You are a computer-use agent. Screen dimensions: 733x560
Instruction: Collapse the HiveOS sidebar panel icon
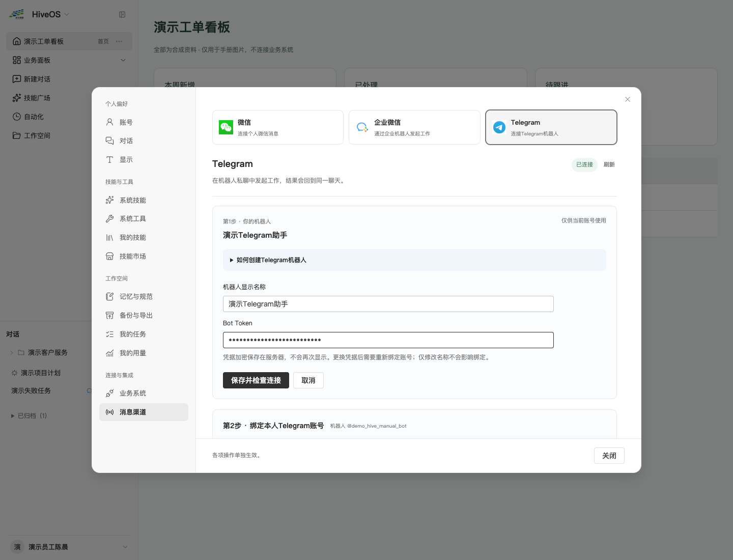tap(122, 14)
